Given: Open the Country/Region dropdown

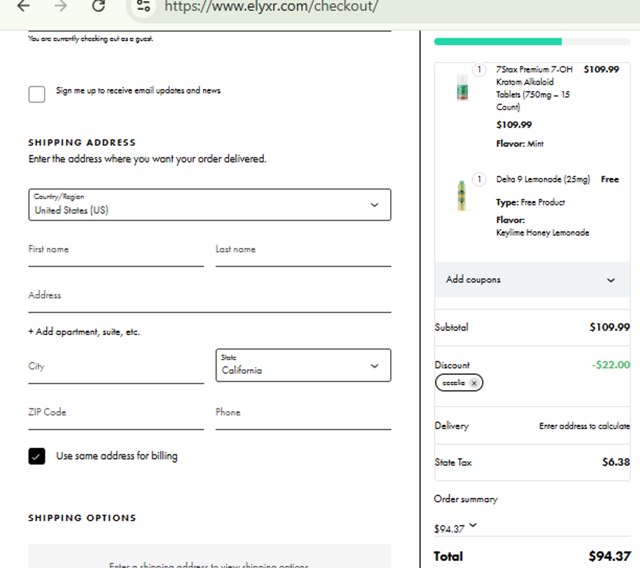Looking at the screenshot, I should (x=210, y=204).
